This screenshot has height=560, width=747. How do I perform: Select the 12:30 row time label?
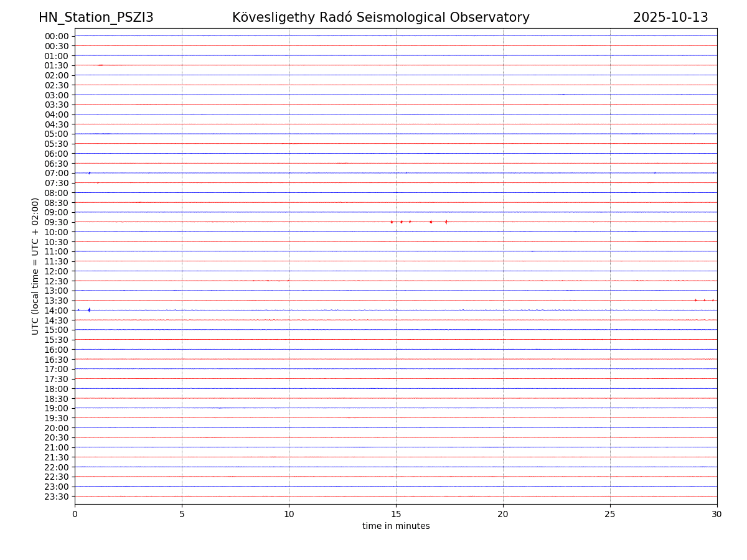pyautogui.click(x=56, y=281)
